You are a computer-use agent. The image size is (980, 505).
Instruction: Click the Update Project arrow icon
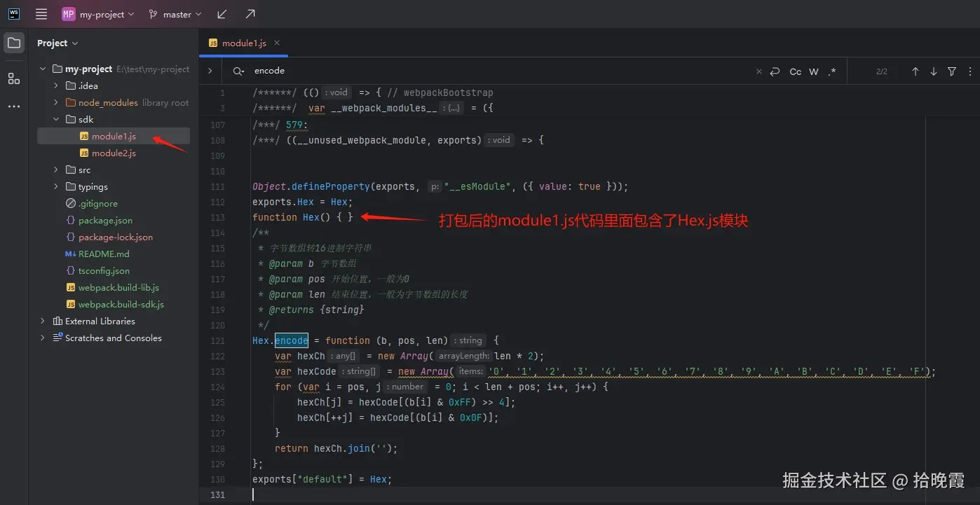pos(222,14)
